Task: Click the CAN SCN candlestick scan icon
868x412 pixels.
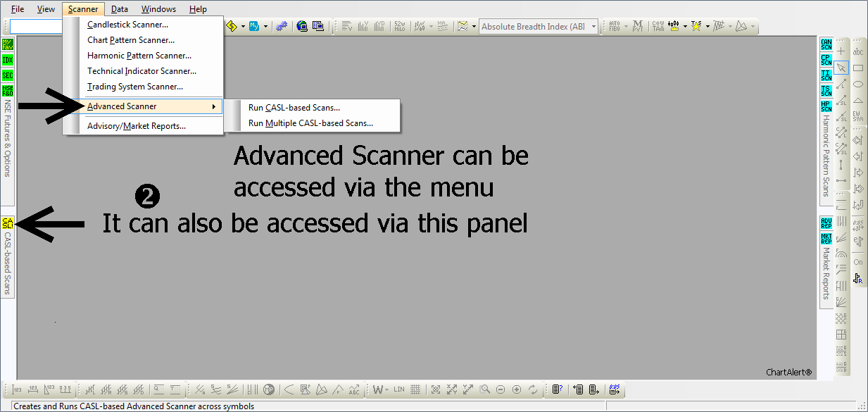Action: pos(826,44)
